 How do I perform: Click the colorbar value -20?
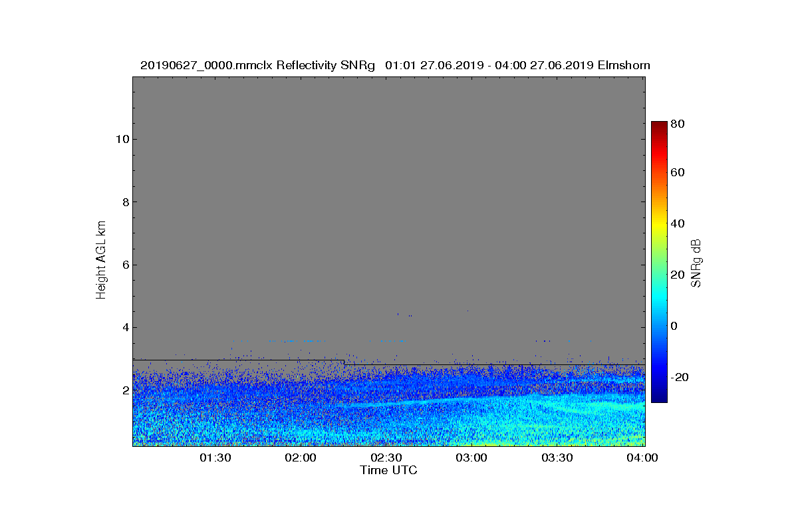[680, 377]
